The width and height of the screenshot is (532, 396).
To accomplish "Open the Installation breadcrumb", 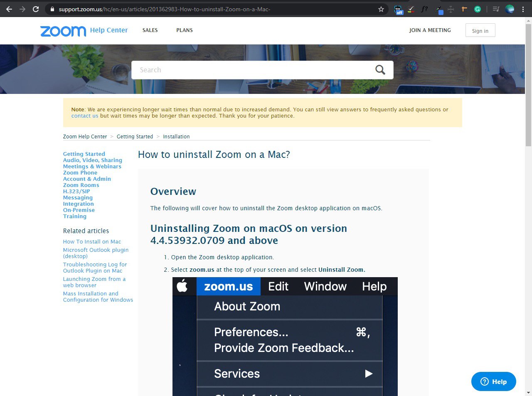I will [x=176, y=136].
